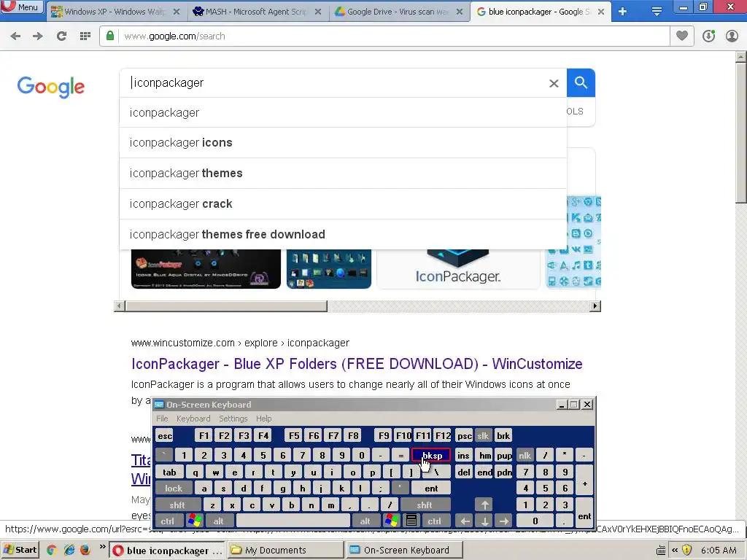Select first suggestion 'iconpackager'
This screenshot has height=560, width=747.
point(343,112)
